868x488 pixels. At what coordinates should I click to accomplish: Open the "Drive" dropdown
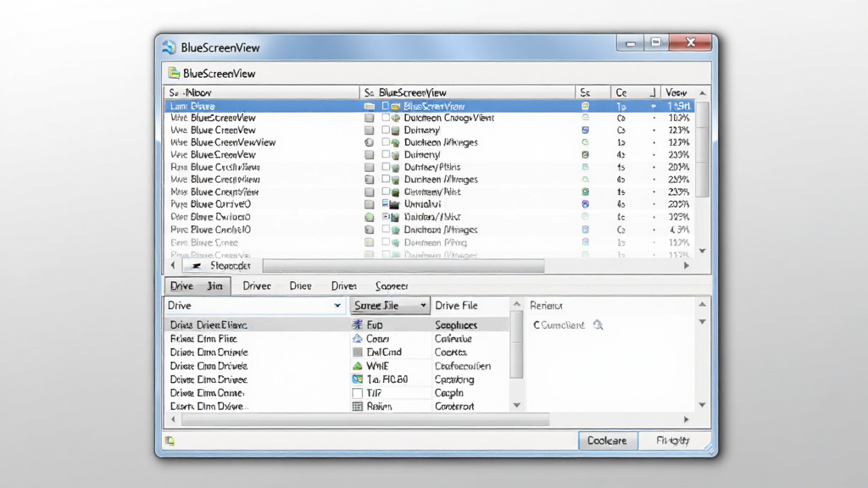254,305
